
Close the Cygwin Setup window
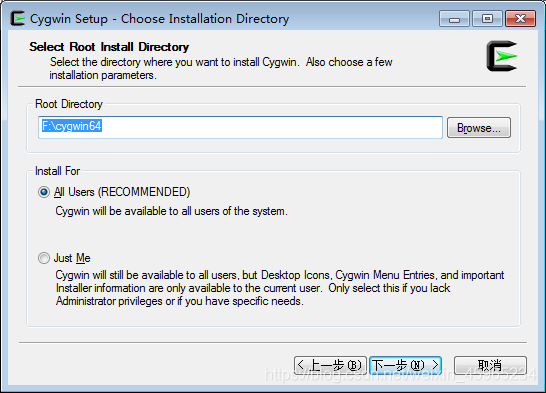tap(520, 19)
